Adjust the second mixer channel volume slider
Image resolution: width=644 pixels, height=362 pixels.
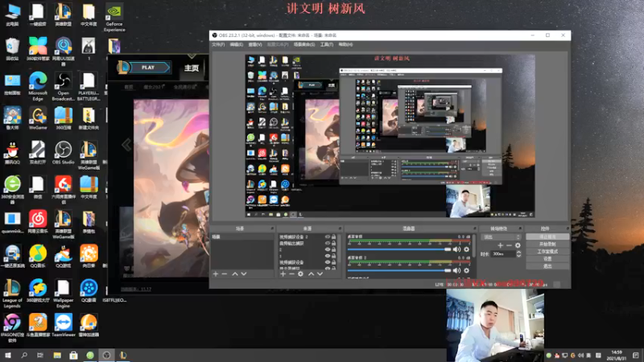click(x=398, y=270)
